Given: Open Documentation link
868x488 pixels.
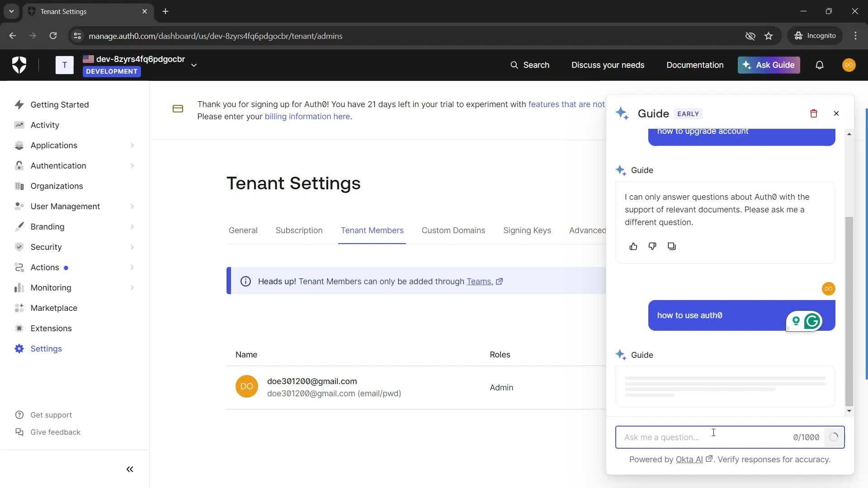Looking at the screenshot, I should point(695,65).
